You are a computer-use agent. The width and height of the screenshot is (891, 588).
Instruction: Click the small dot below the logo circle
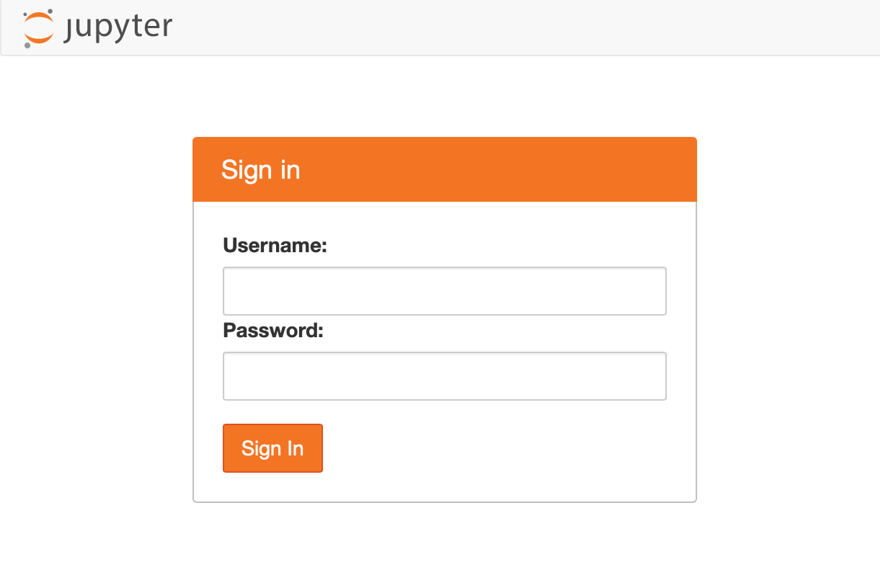[27, 45]
